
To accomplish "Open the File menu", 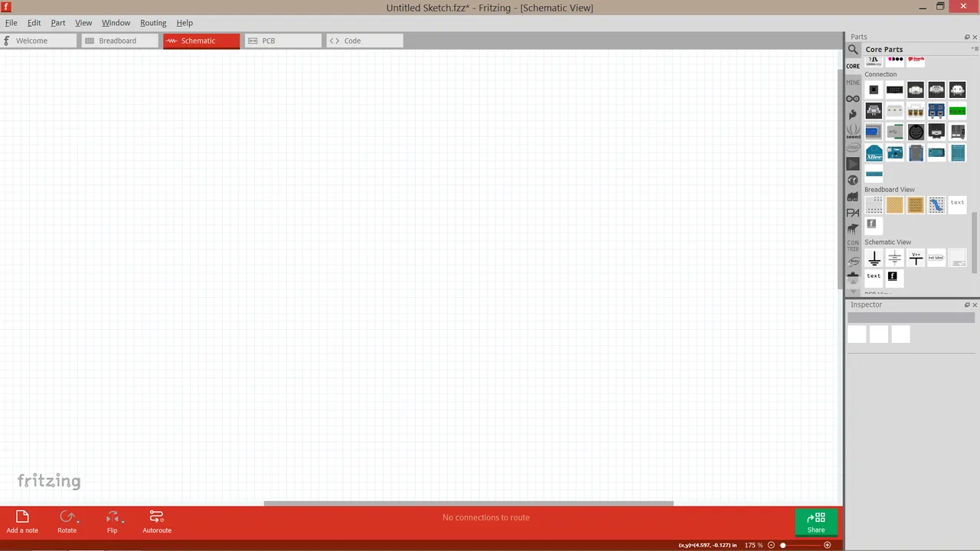I will click(x=11, y=23).
